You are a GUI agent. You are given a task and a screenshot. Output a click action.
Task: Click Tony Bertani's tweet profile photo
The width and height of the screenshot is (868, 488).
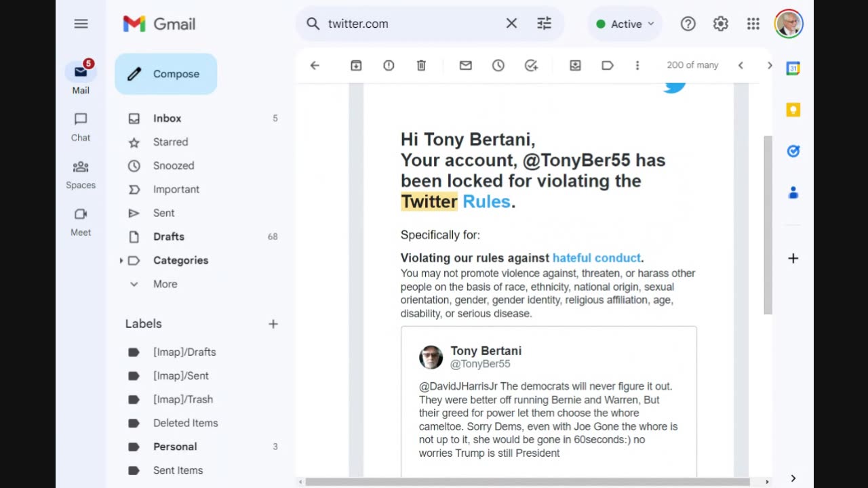pos(431,357)
